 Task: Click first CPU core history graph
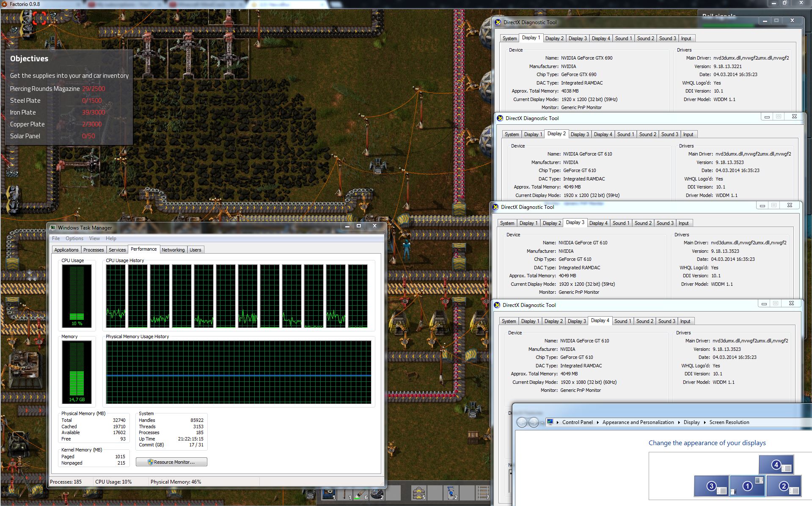116,296
